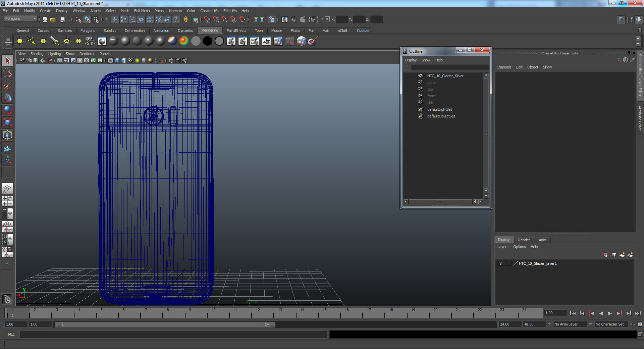This screenshot has height=349, width=644.
Task: Create a spot light from shelf
Action: [x=55, y=41]
